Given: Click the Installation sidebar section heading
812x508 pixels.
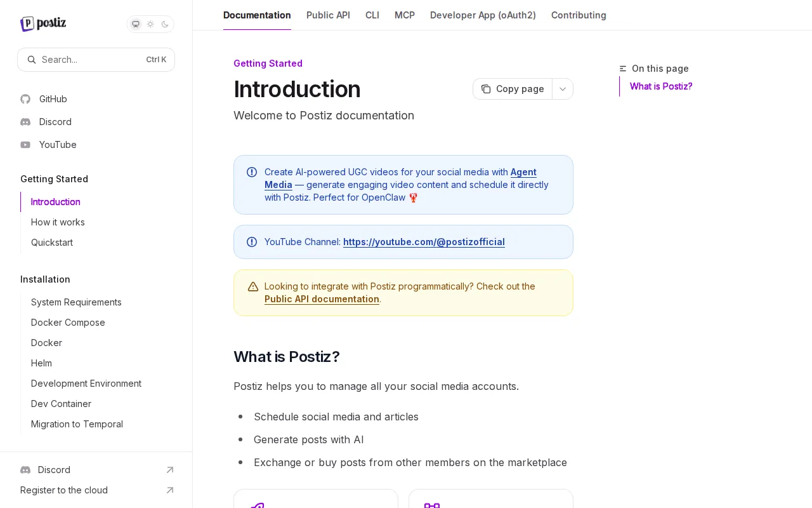Looking at the screenshot, I should click(45, 279).
